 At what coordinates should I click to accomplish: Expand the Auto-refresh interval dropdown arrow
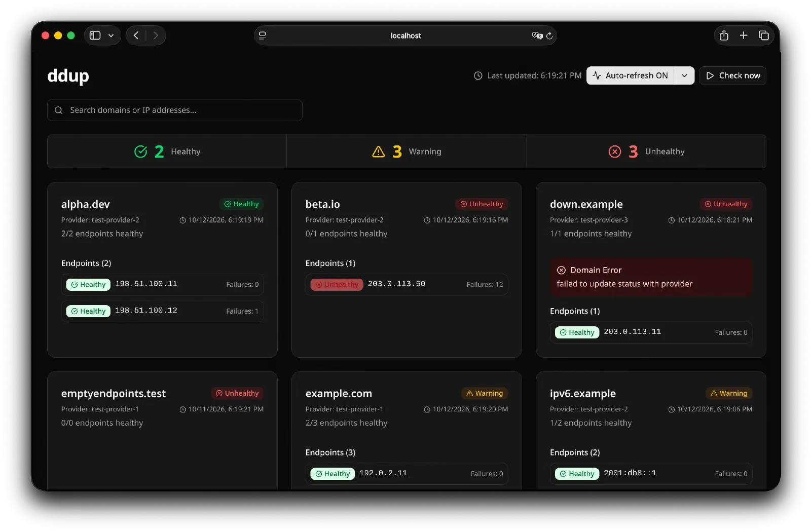(x=684, y=75)
